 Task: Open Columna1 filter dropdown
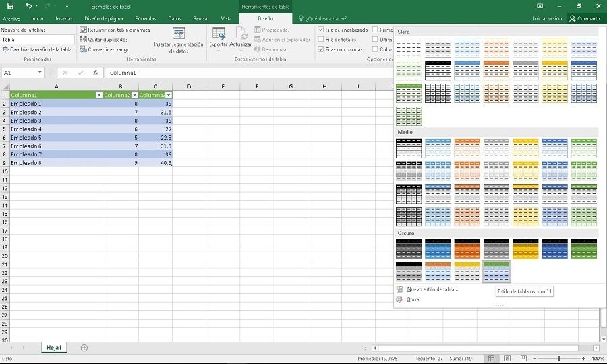pyautogui.click(x=98, y=95)
